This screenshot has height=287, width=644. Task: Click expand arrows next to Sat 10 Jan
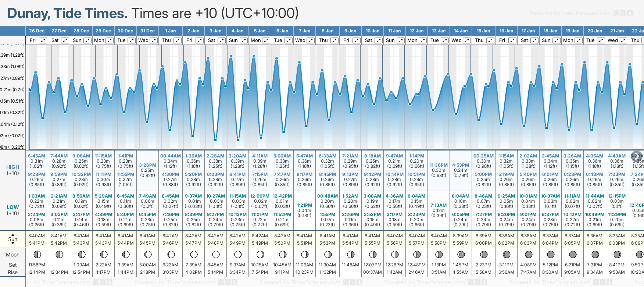pos(378,40)
